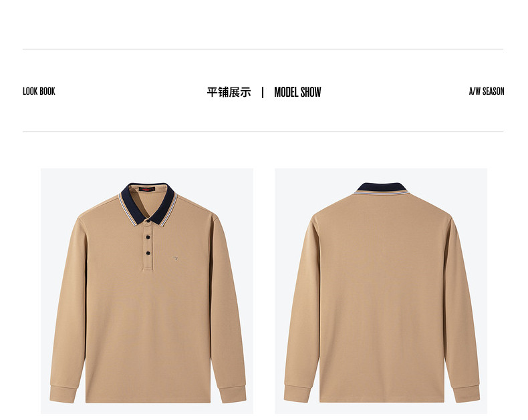Click the left sleeve cuff of front shirt
This screenshot has width=528, height=420.
point(63,393)
